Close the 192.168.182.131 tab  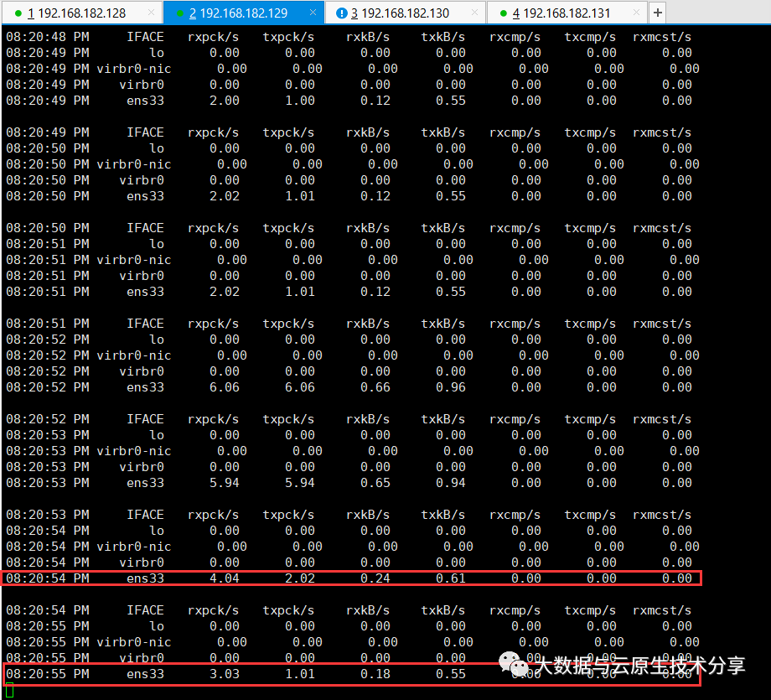636,13
